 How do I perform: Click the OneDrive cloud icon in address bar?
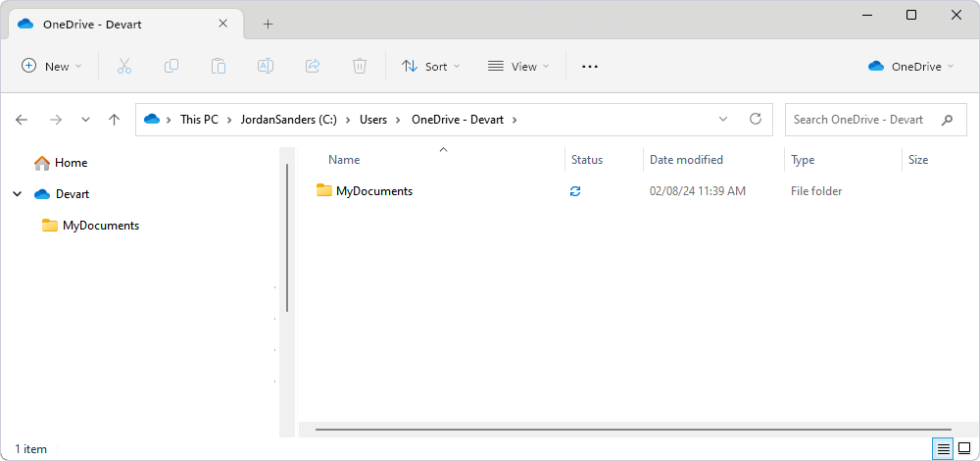152,119
